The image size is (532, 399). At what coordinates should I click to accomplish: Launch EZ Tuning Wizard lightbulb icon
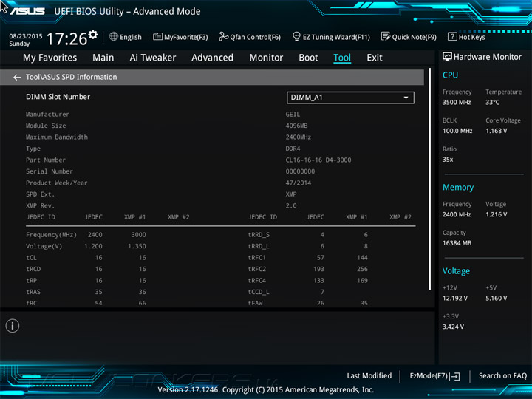point(296,36)
